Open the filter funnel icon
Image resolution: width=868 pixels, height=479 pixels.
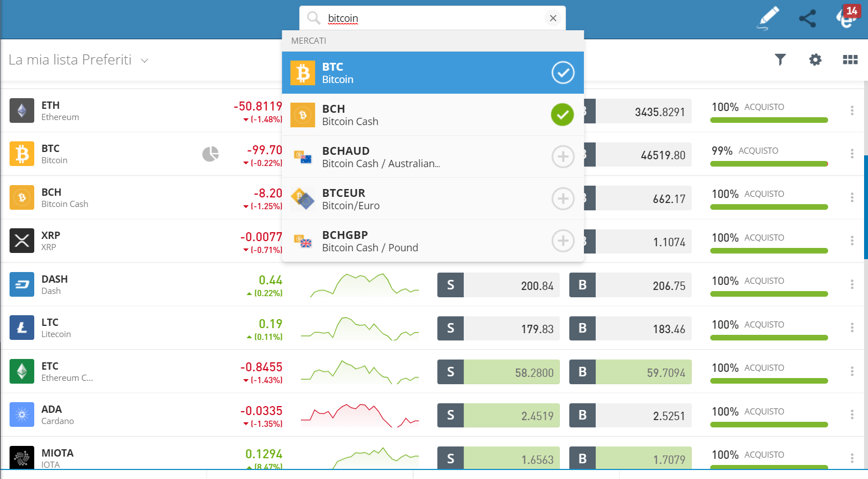pyautogui.click(x=780, y=59)
